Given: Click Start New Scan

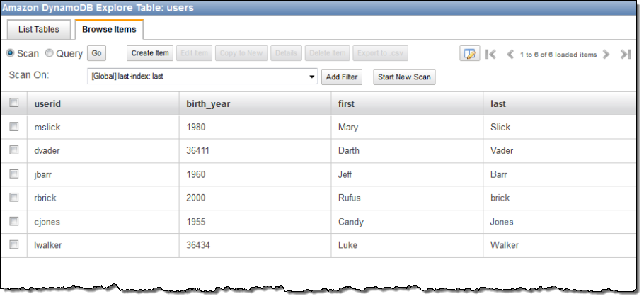Looking at the screenshot, I should point(404,77).
